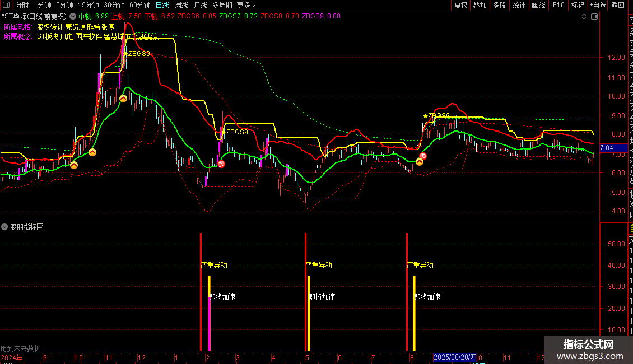This screenshot has height=364, width=633.
Task: Select the 月线 monthly tab
Action: click(x=200, y=5)
